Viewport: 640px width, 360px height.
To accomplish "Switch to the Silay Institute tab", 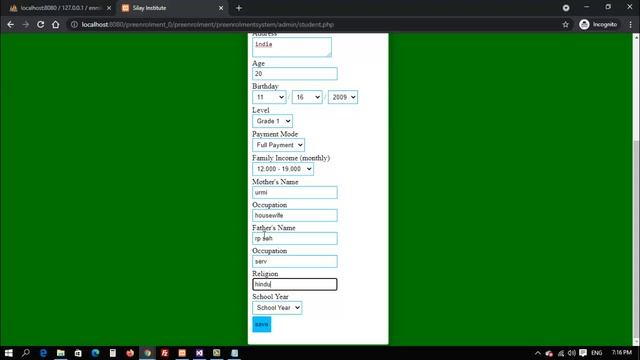I will pyautogui.click(x=172, y=8).
